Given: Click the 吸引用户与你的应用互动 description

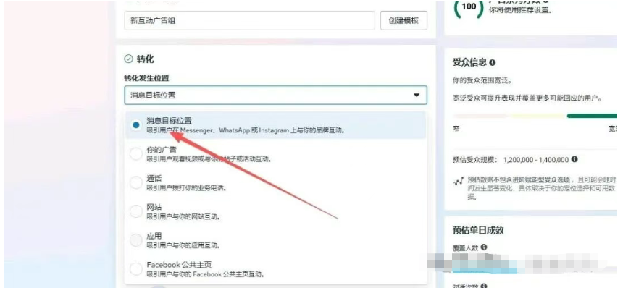Looking at the screenshot, I should pos(183,245).
